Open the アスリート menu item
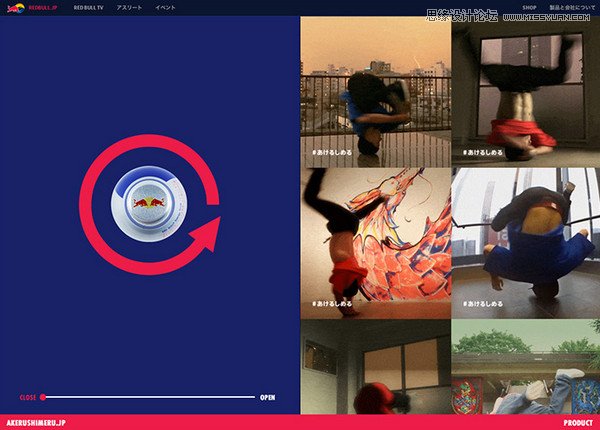Viewport: 600px width, 430px height. click(x=129, y=7)
